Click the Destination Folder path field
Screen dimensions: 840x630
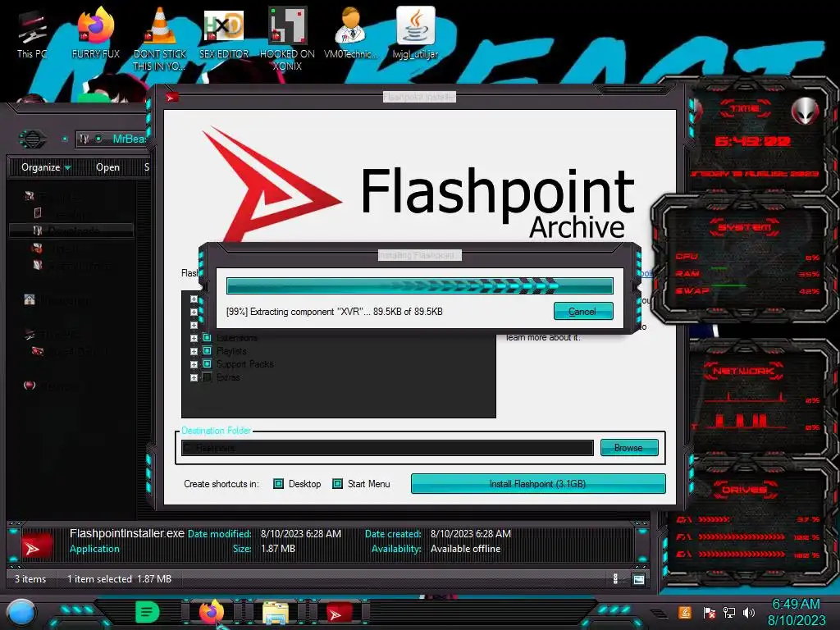coord(387,448)
